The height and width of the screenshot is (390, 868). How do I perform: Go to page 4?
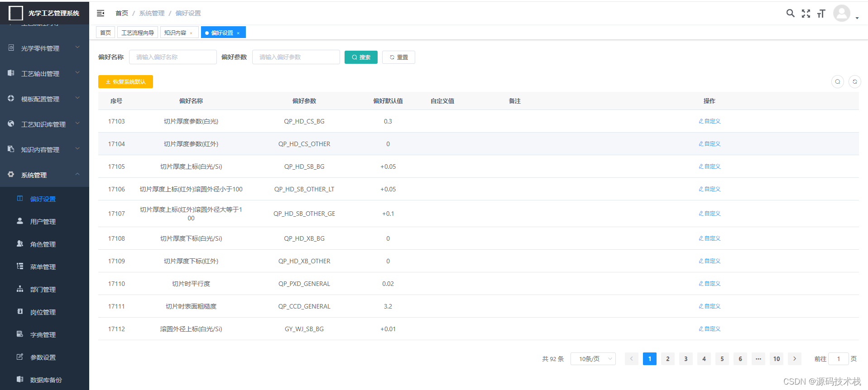point(704,359)
